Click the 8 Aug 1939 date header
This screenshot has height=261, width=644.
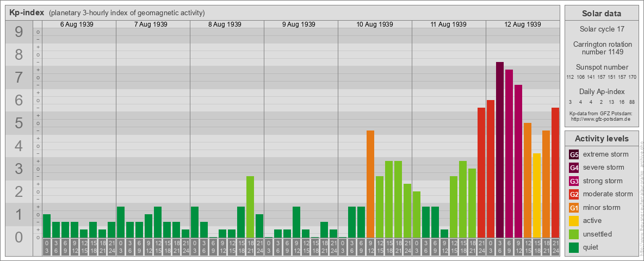tap(225, 24)
